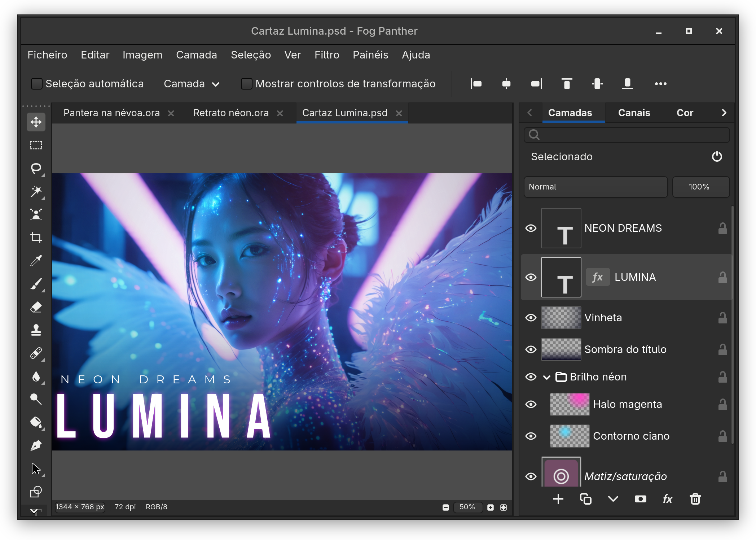This screenshot has width=756, height=540.
Task: Select the Pen tool
Action: pyautogui.click(x=36, y=445)
